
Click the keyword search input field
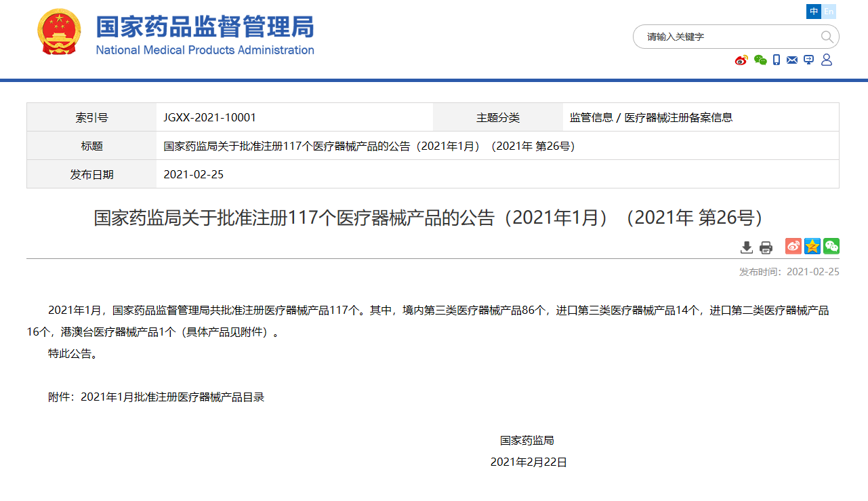(718, 37)
